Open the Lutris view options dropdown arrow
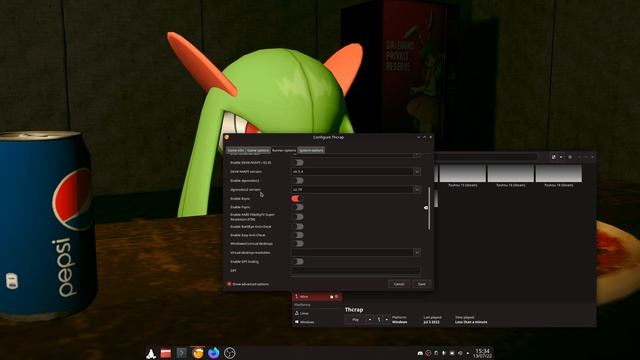This screenshot has height=360, width=640. point(561,157)
